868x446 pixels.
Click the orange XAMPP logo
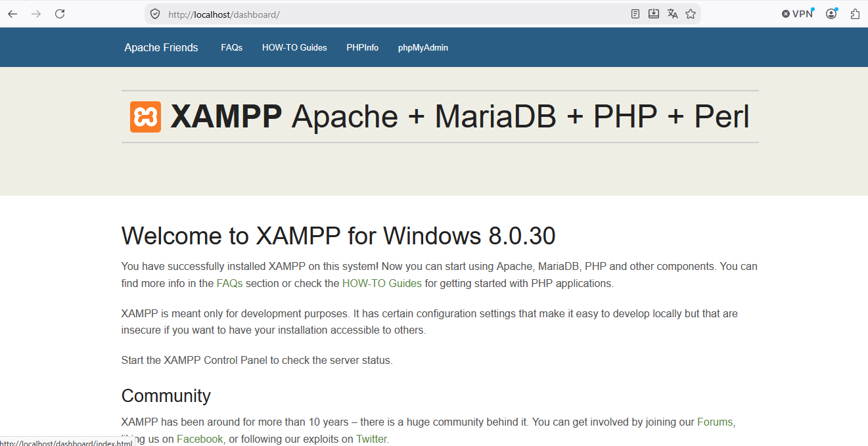(x=145, y=117)
